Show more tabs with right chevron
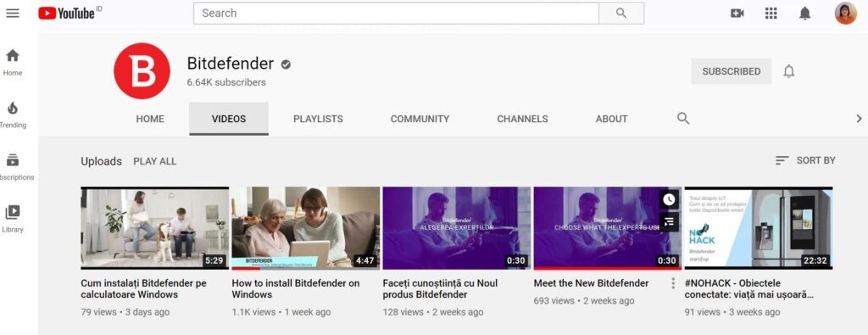The image size is (868, 335). (859, 119)
